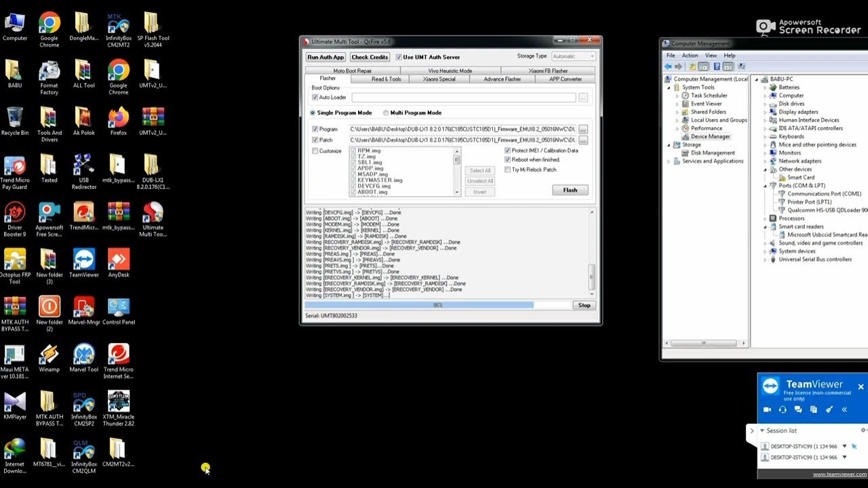Click the blue help icon in Computer Management toolbar
Screen dimensions: 868x488
(717, 66)
